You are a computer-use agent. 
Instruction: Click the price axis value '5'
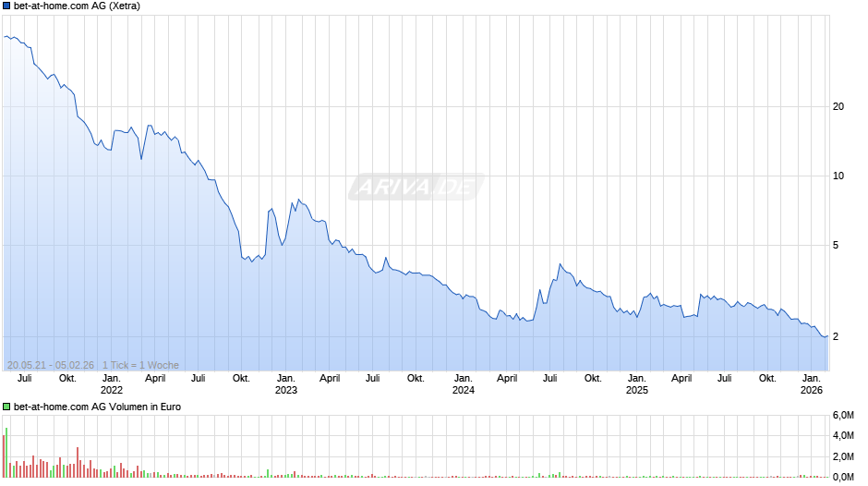[x=836, y=245]
